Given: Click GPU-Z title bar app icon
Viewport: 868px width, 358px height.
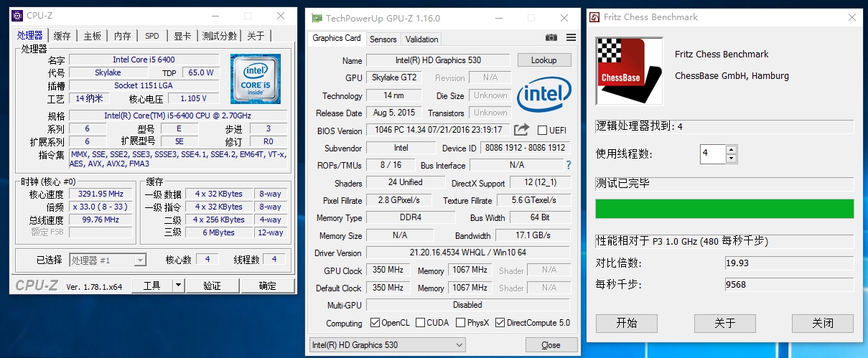Looking at the screenshot, I should coord(316,18).
